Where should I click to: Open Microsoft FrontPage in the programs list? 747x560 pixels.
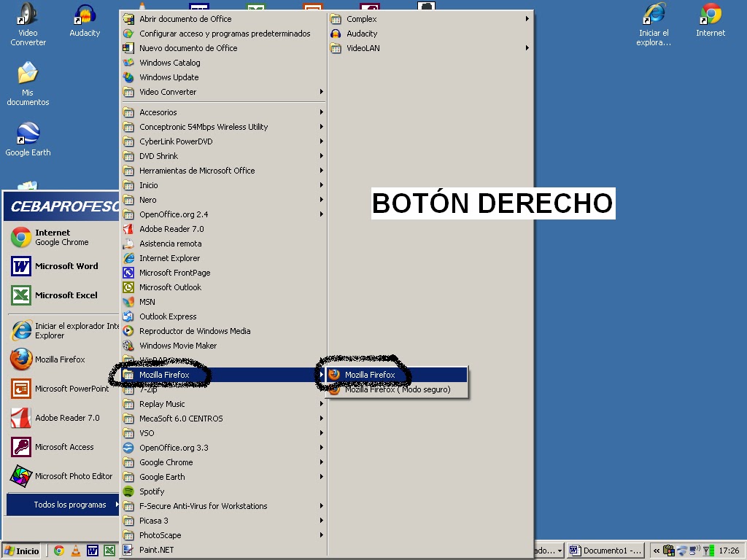point(224,273)
